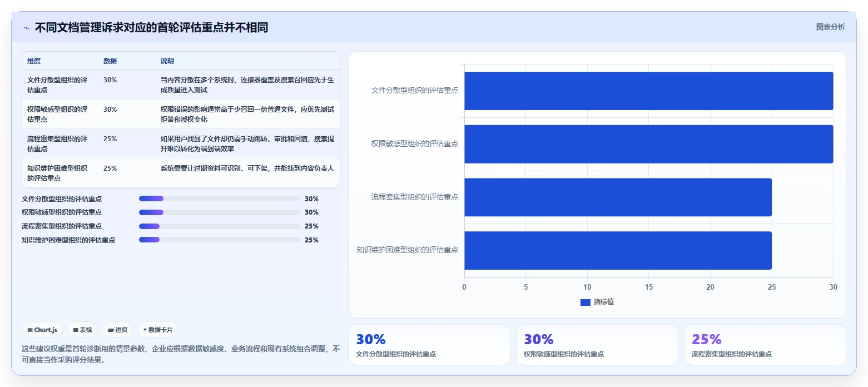Click description starting 如果用户找到了文件
Image resolution: width=868 pixels, height=387 pixels.
(247, 143)
